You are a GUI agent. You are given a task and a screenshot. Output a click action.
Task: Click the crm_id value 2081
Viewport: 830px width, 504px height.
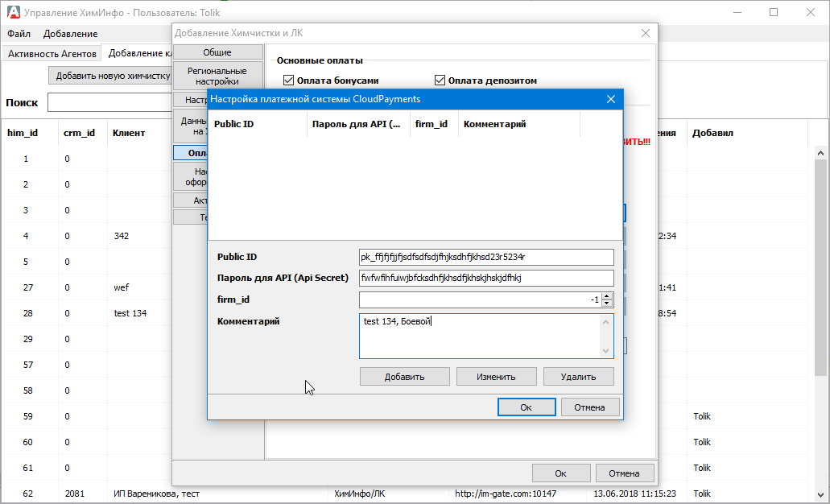pyautogui.click(x=75, y=494)
